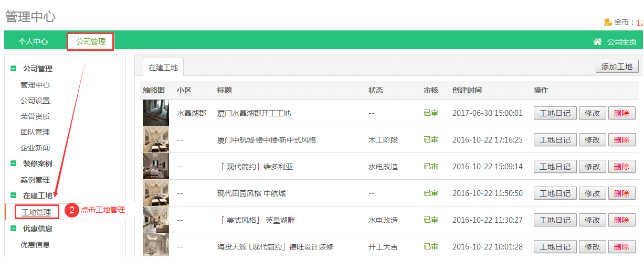Click the 添加工地 button

(x=617, y=67)
